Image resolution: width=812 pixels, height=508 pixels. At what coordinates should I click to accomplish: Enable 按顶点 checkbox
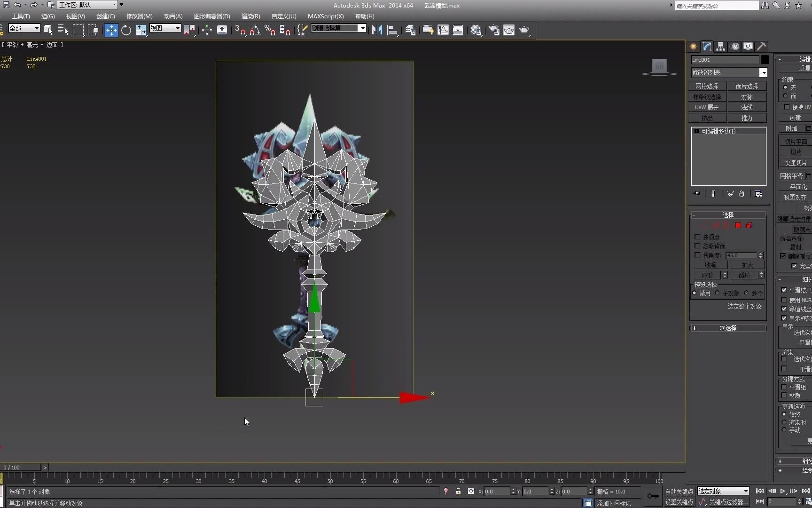pos(698,237)
